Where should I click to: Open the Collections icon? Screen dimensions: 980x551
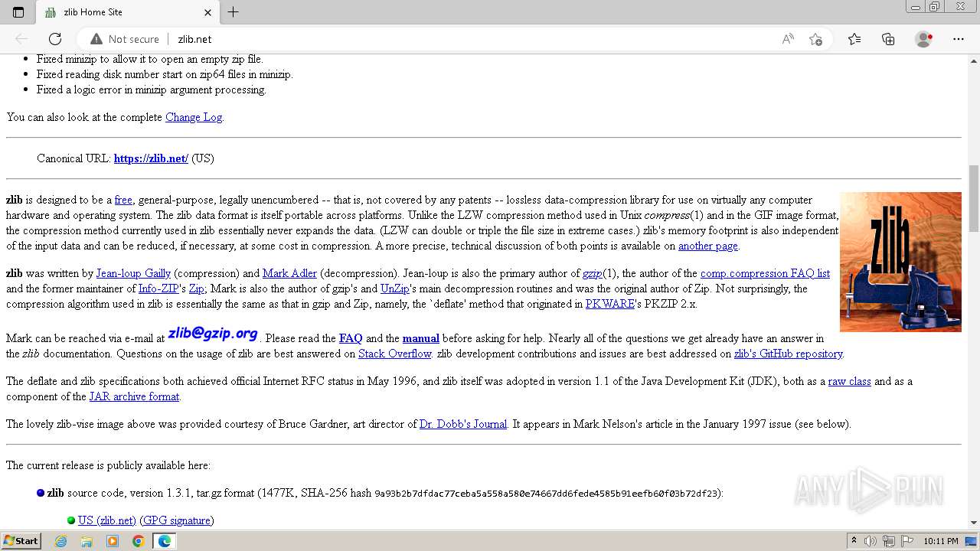[x=888, y=39]
